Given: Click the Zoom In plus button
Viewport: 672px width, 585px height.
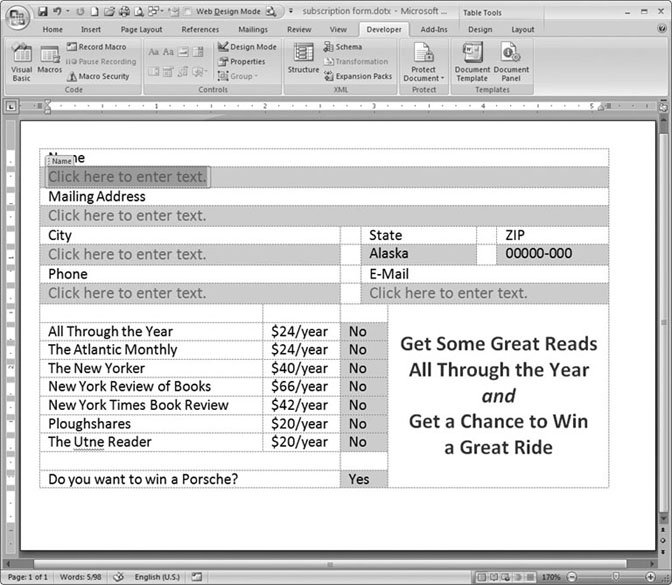Looking at the screenshot, I should (x=651, y=577).
